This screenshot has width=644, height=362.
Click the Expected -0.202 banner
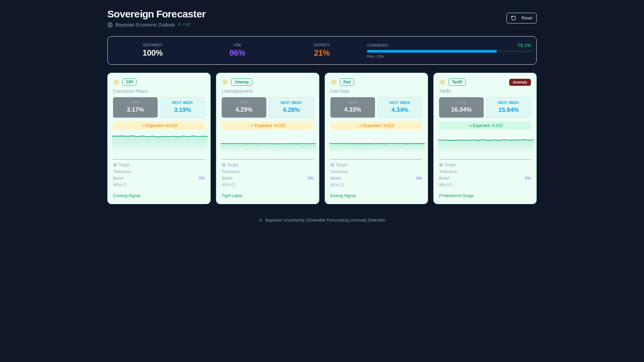pos(485,126)
